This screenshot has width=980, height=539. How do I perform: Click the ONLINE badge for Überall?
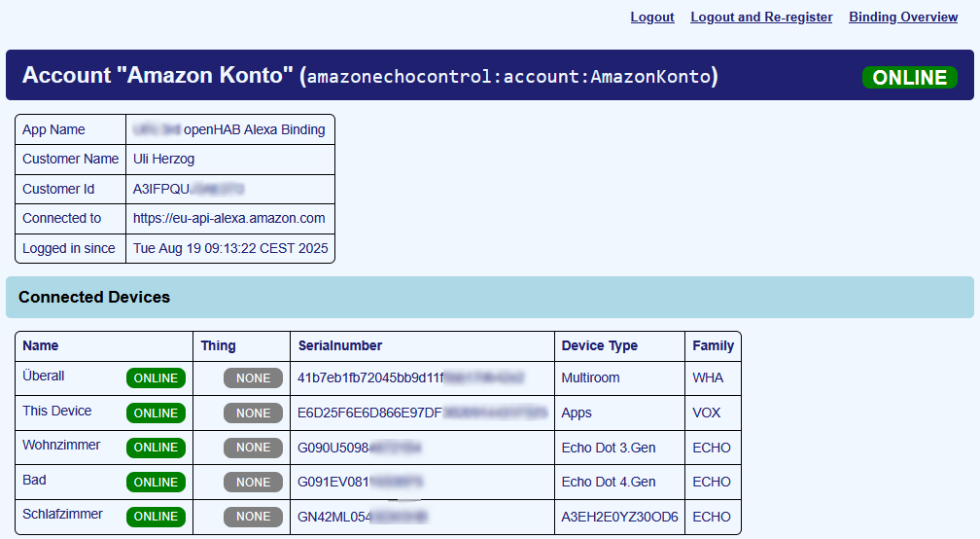[156, 378]
